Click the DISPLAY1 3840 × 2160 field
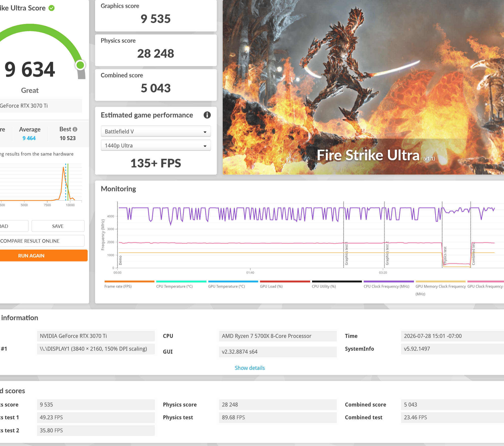The width and height of the screenshot is (504, 446). pyautogui.click(x=96, y=349)
